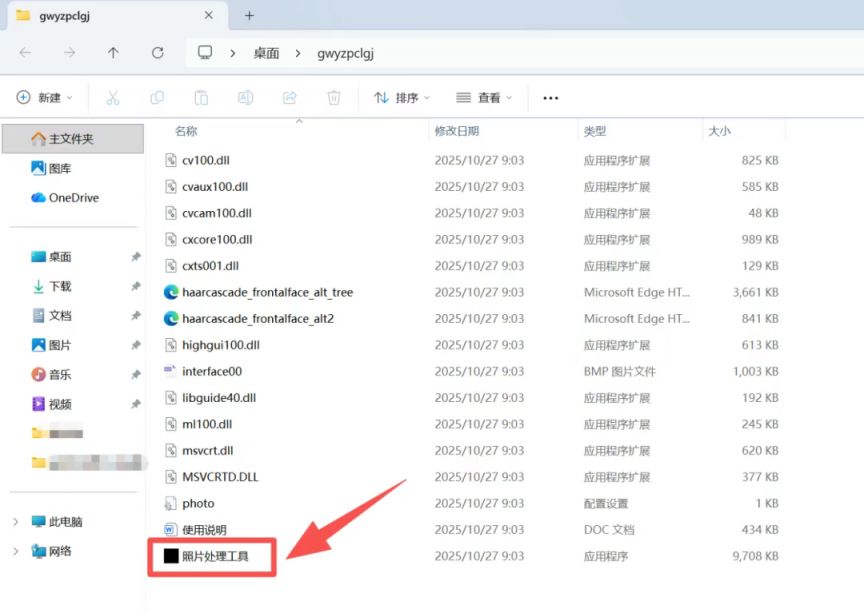Click the Copy icon in toolbar
This screenshot has height=613, width=864.
click(157, 98)
